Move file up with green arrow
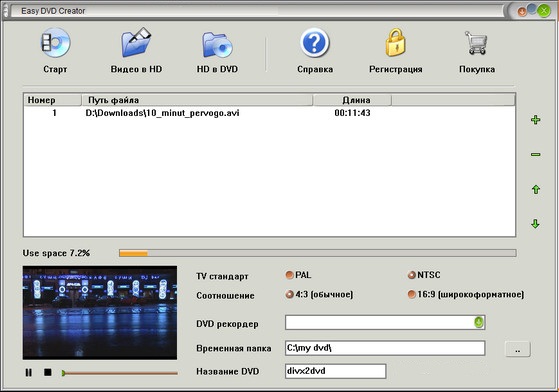This screenshot has height=392, width=559. coord(535,189)
